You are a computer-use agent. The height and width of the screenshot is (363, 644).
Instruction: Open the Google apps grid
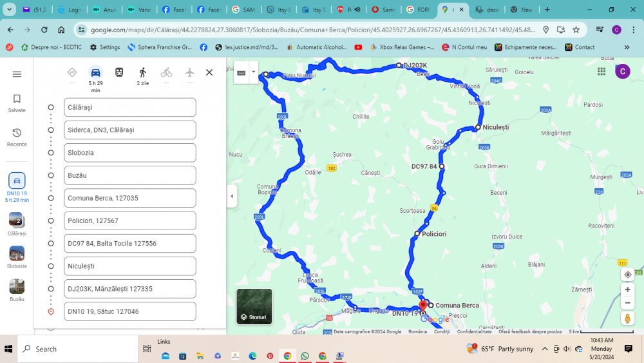click(x=601, y=72)
